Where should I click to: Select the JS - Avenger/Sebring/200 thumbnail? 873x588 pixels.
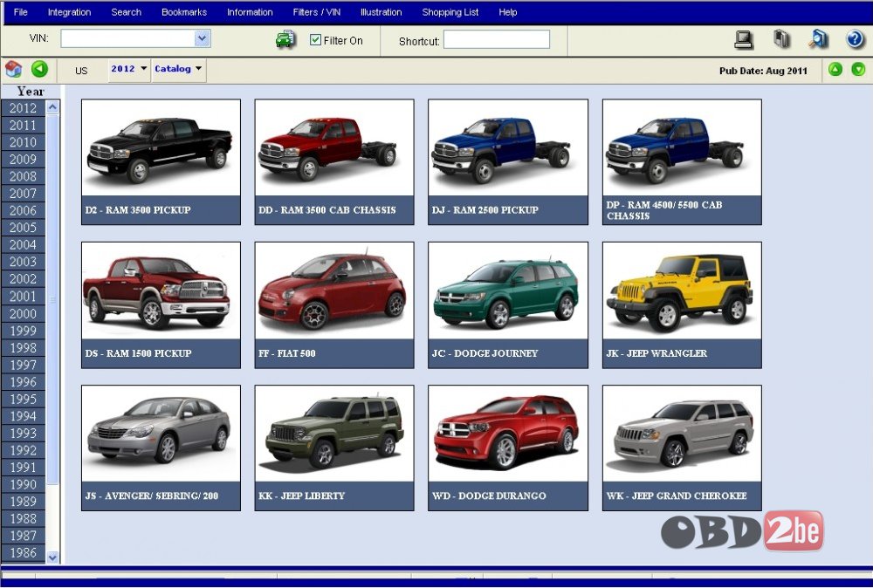click(161, 448)
